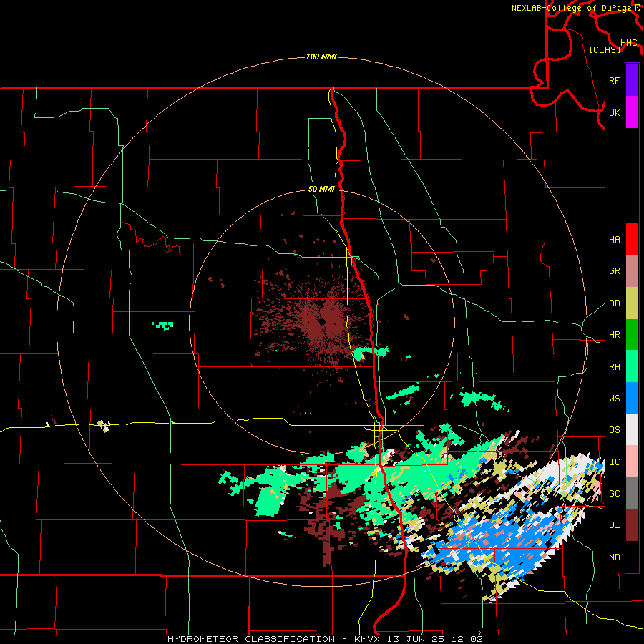The image size is (644, 644).
Task: Click the '[CLAS]' units label
Action: pyautogui.click(x=605, y=49)
